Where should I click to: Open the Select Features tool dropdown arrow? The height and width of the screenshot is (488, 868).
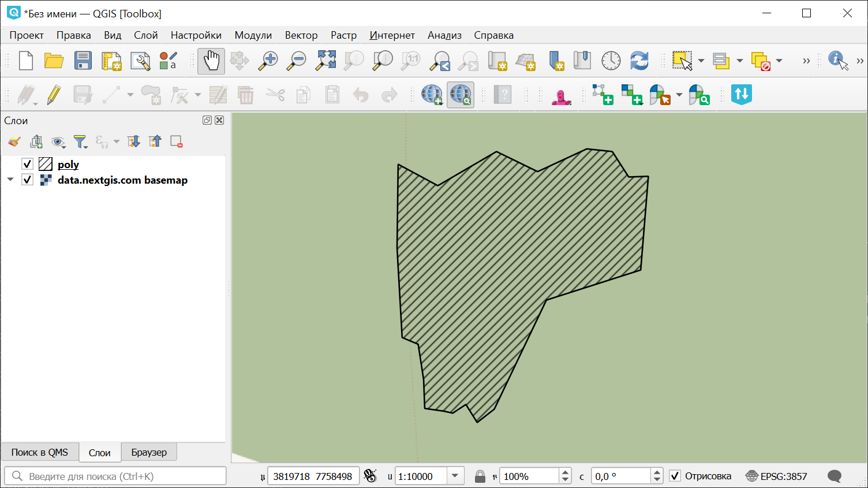tap(701, 61)
